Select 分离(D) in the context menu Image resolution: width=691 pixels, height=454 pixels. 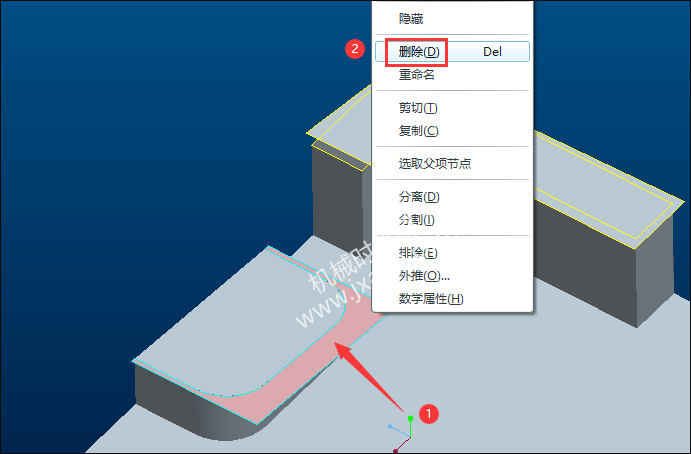[419, 197]
